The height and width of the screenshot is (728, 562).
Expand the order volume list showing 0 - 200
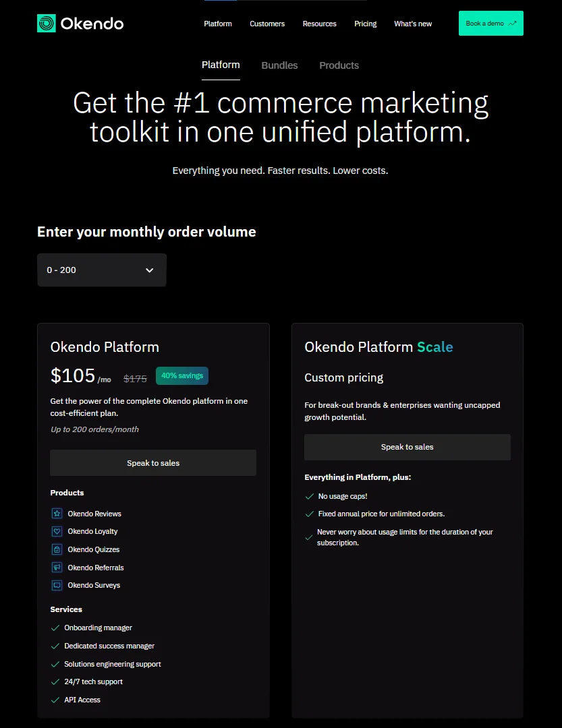101,270
